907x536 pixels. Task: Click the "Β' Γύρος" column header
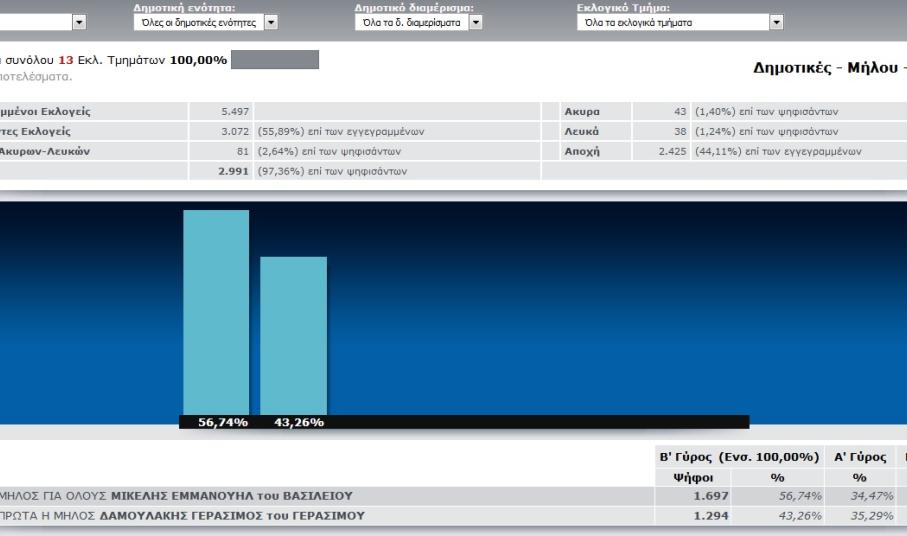click(x=738, y=457)
